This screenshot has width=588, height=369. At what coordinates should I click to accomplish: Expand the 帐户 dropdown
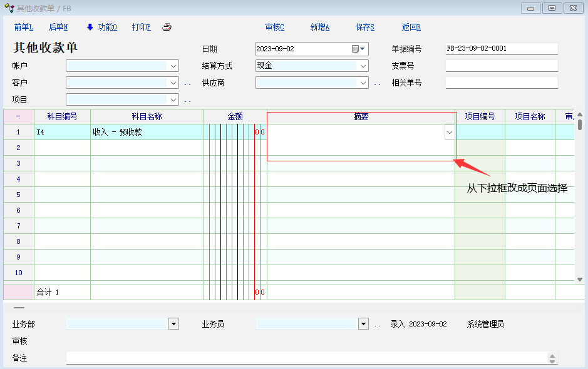coord(173,66)
